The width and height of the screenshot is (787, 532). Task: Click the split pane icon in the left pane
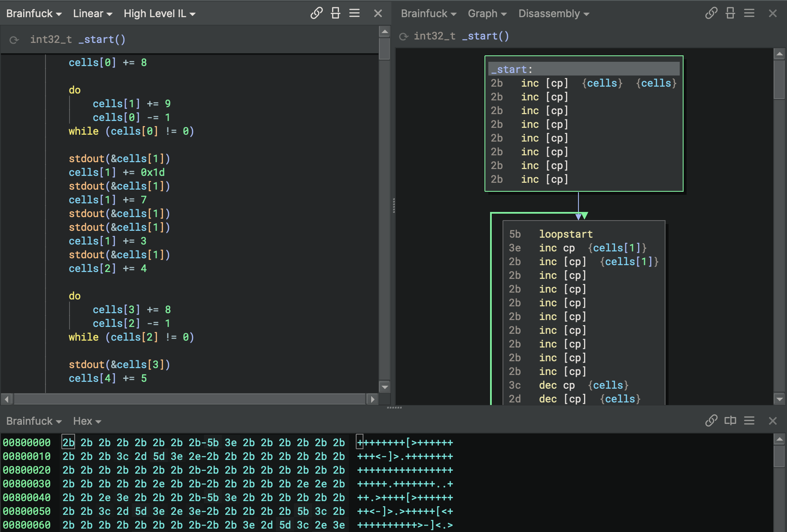(x=336, y=13)
